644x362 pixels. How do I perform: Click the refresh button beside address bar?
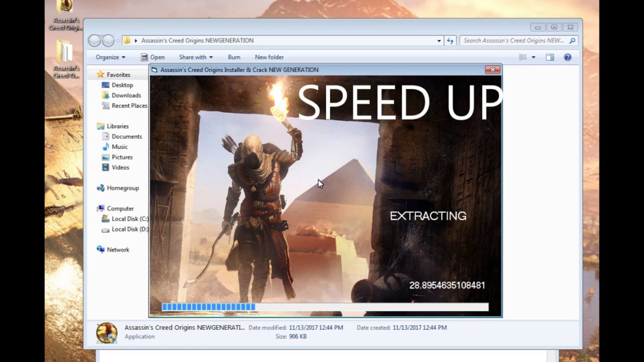coord(450,41)
